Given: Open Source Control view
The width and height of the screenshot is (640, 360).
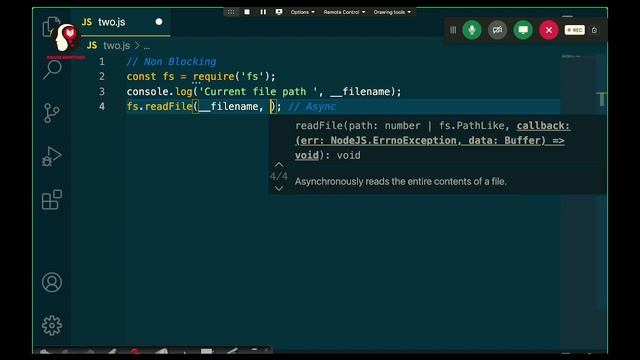Looking at the screenshot, I should coord(51,113).
